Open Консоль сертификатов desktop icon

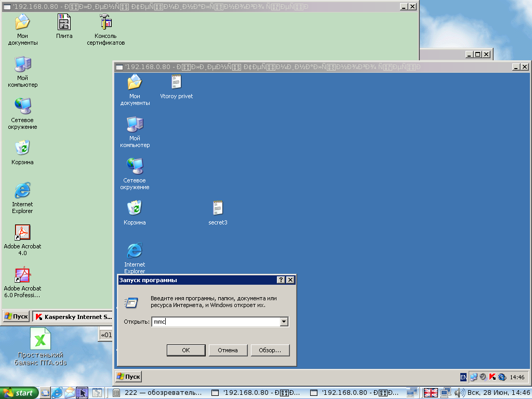[x=105, y=22]
